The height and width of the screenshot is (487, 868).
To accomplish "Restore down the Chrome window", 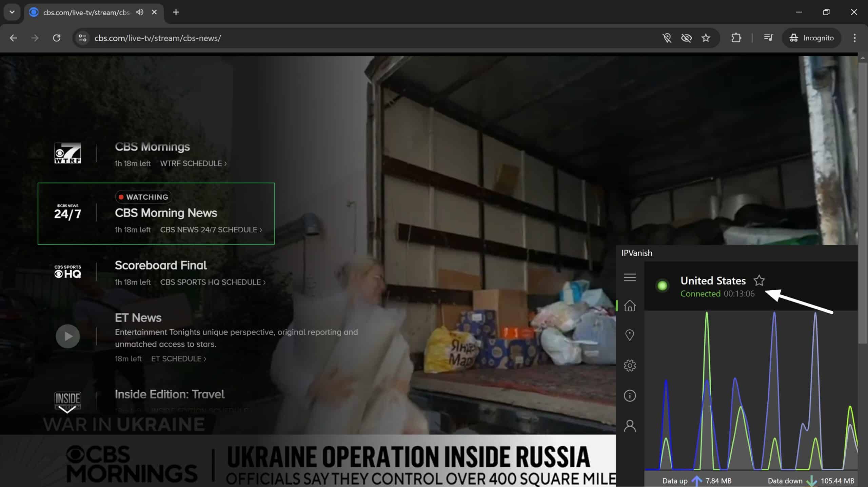I will 826,12.
